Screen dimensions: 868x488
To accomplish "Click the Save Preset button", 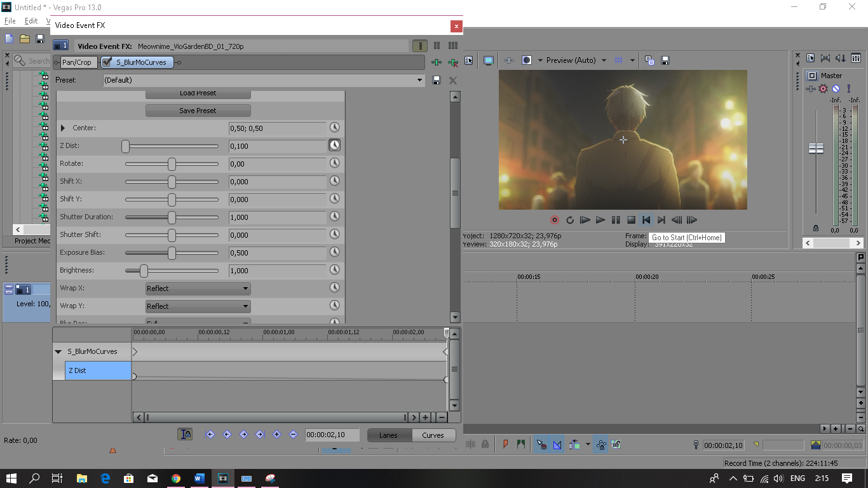I will point(198,111).
